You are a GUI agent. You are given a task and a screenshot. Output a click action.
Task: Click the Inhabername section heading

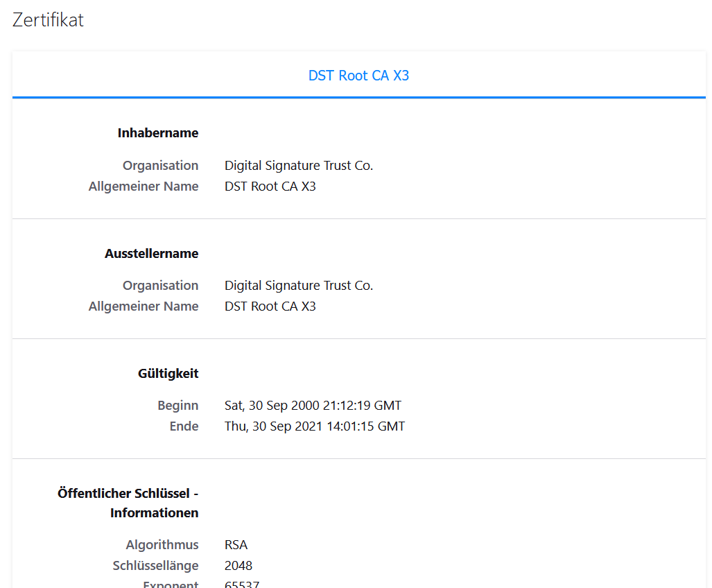158,133
